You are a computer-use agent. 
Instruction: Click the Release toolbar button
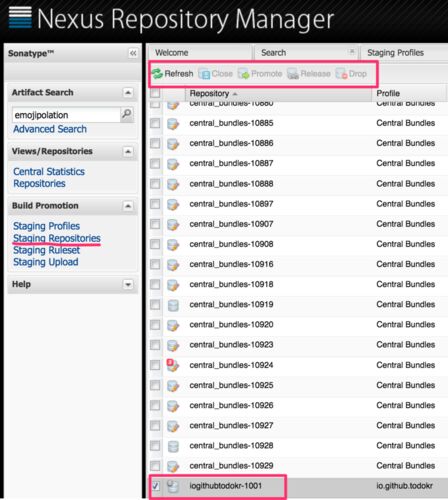309,74
